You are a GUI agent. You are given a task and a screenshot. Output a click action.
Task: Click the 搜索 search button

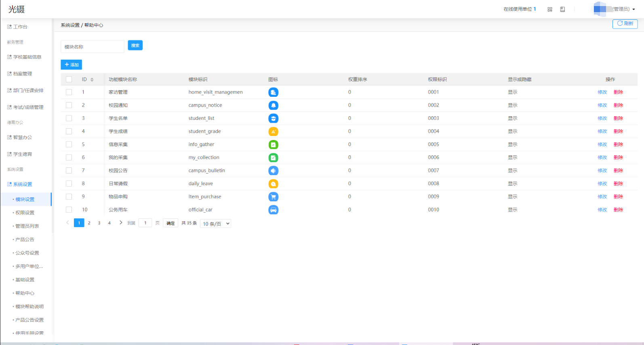coord(135,45)
